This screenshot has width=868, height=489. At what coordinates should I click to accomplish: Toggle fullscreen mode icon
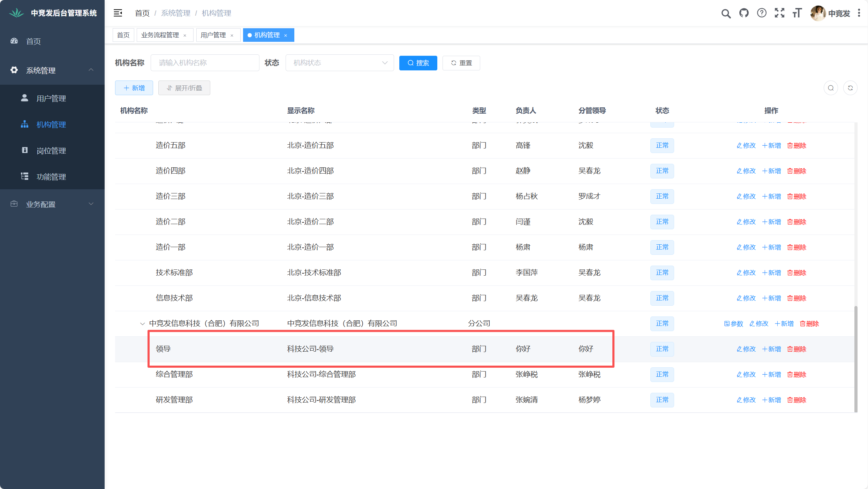[779, 13]
